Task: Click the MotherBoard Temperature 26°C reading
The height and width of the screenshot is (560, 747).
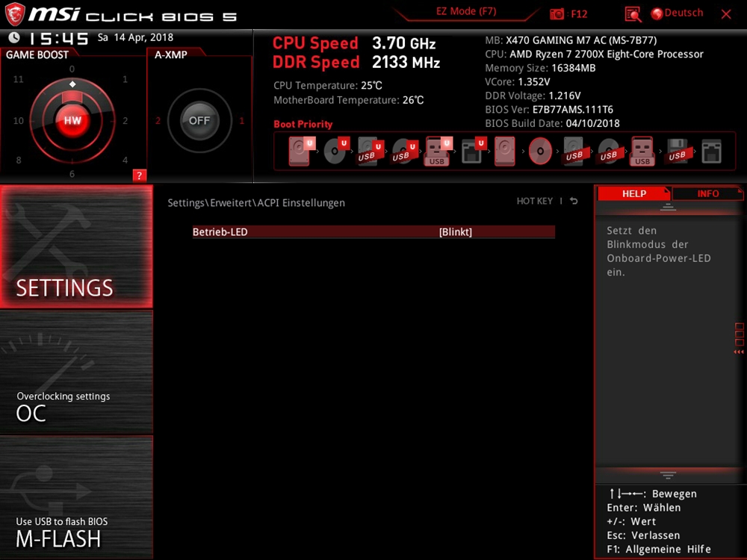Action: (348, 100)
